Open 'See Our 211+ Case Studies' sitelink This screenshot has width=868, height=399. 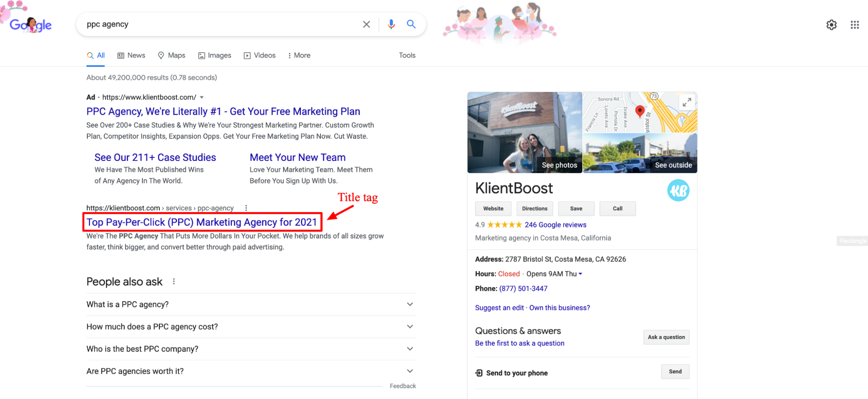(x=155, y=157)
